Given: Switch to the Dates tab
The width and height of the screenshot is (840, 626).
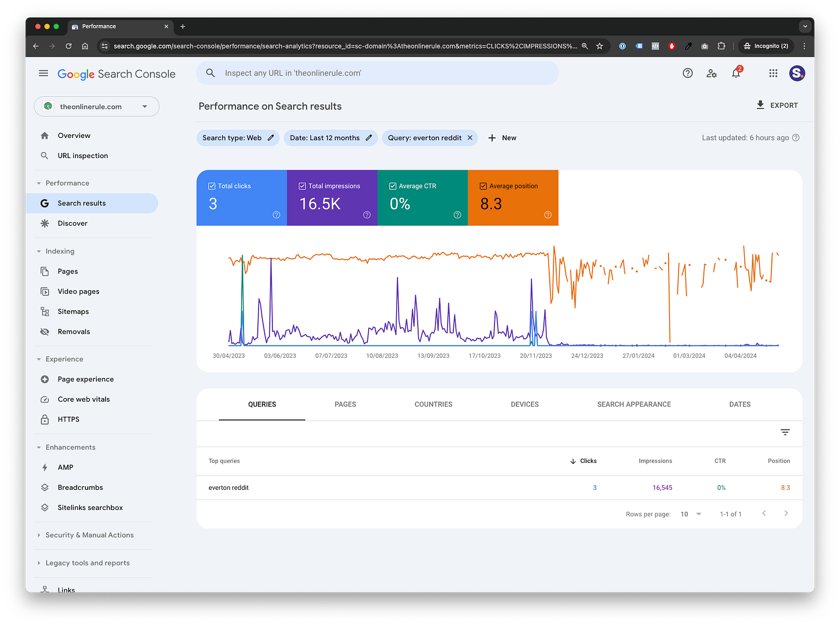Looking at the screenshot, I should click(740, 404).
